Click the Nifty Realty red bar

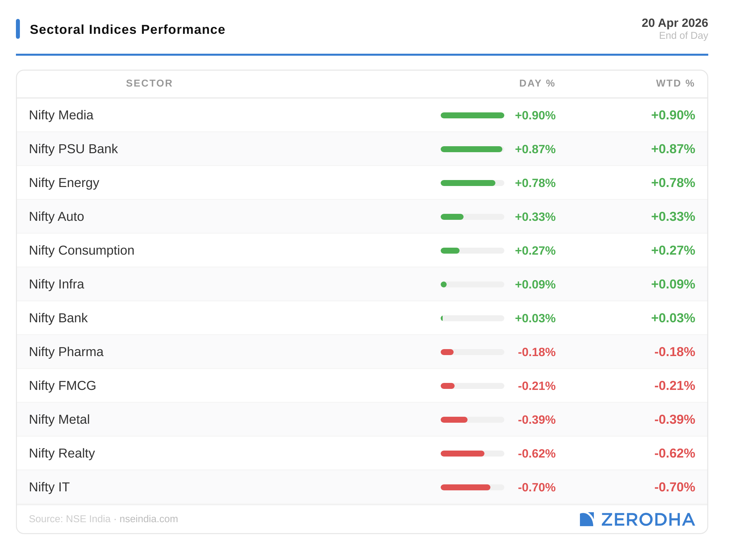(462, 454)
